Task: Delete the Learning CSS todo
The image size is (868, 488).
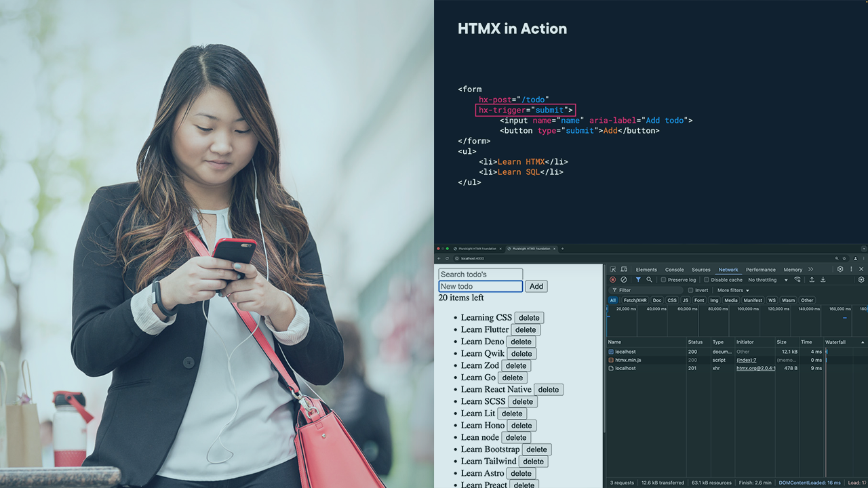Action: point(529,318)
